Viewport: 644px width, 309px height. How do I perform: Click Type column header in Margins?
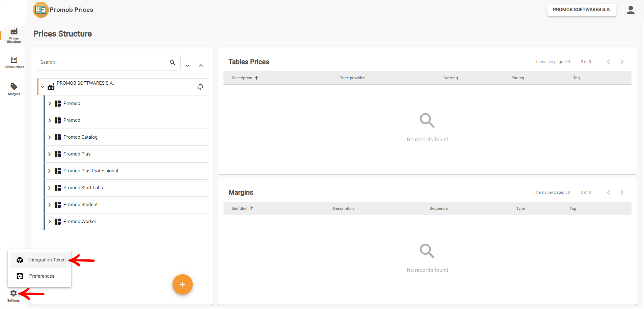(520, 208)
